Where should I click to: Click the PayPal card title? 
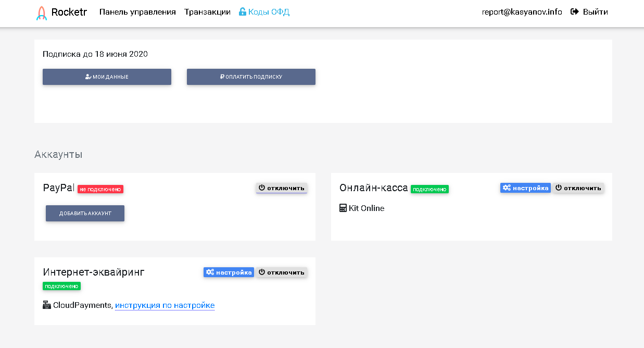coord(59,188)
